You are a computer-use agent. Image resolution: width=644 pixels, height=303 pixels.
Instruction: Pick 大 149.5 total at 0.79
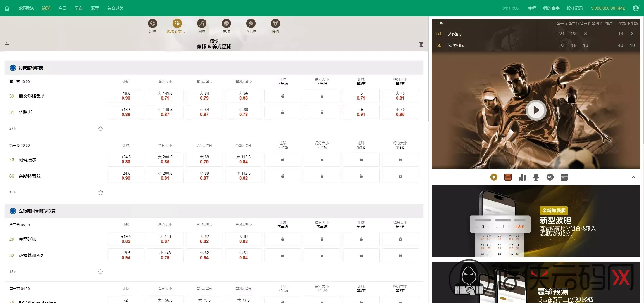pyautogui.click(x=165, y=96)
